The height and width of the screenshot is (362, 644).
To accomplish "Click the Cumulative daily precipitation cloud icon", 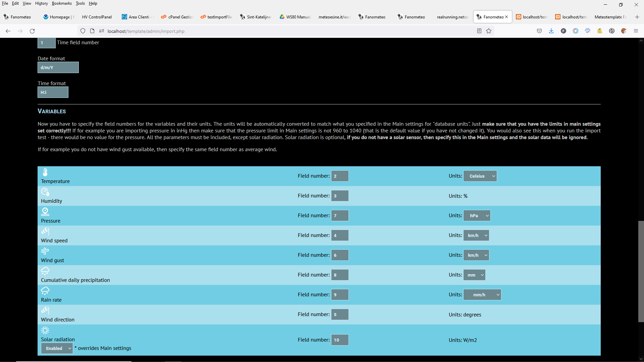I will coord(45,271).
